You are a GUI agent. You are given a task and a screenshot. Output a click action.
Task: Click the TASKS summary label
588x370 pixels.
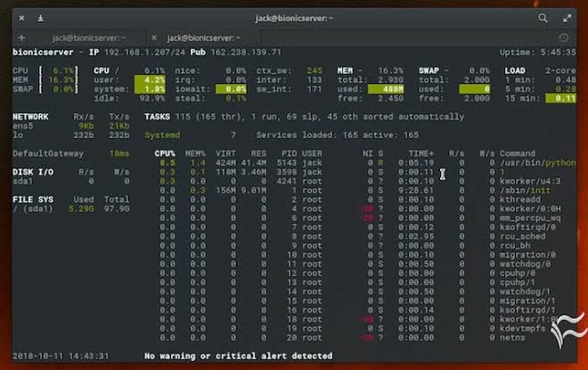(x=157, y=117)
